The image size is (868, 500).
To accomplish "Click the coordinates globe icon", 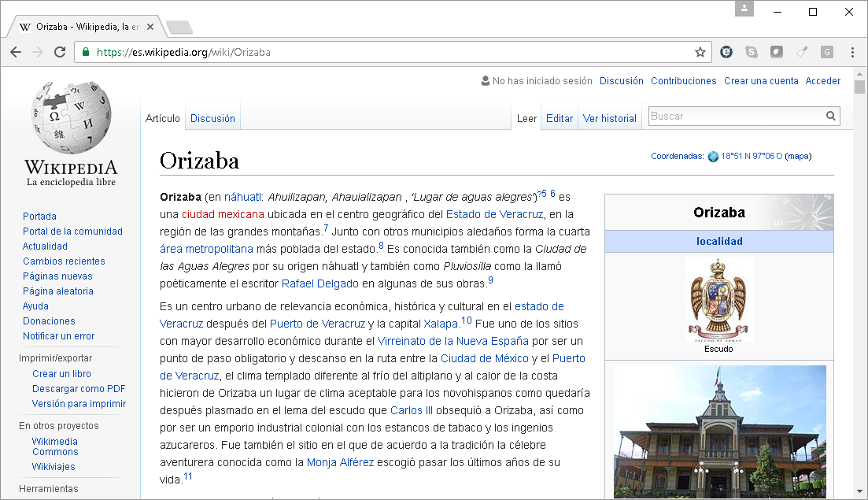I will 713,157.
